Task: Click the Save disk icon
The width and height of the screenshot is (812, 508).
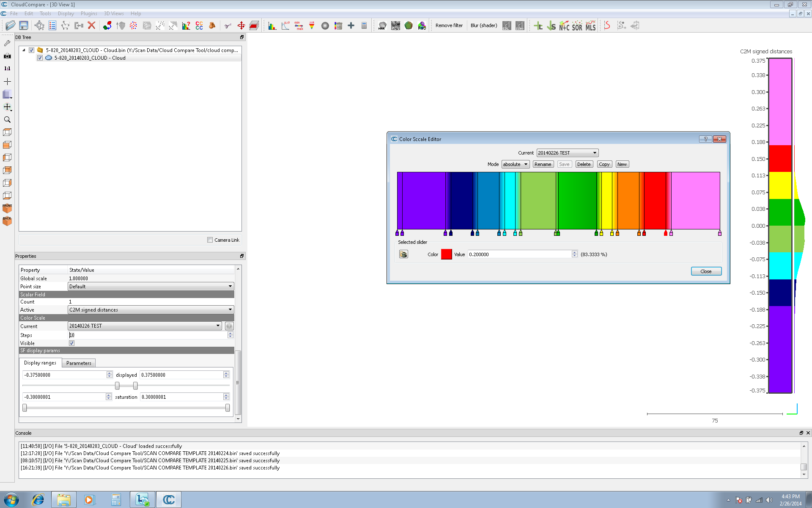Action: (x=24, y=25)
